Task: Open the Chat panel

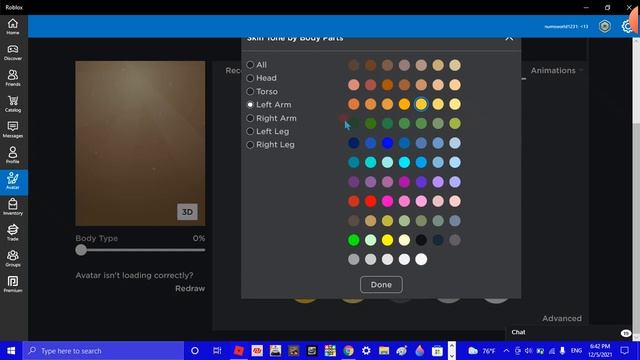Action: pyautogui.click(x=569, y=333)
